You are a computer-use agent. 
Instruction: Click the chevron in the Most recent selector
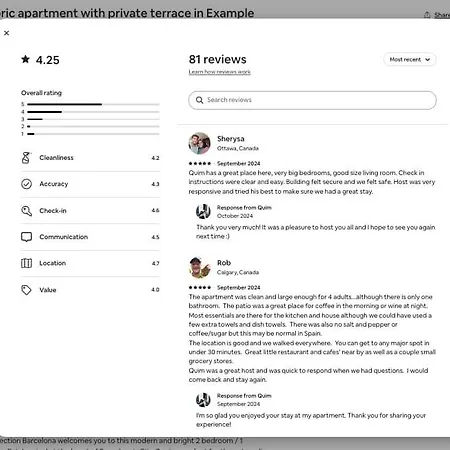pyautogui.click(x=428, y=60)
